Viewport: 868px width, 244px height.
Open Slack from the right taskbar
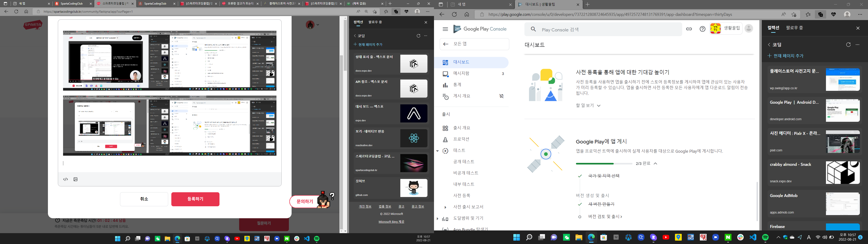tap(741, 237)
